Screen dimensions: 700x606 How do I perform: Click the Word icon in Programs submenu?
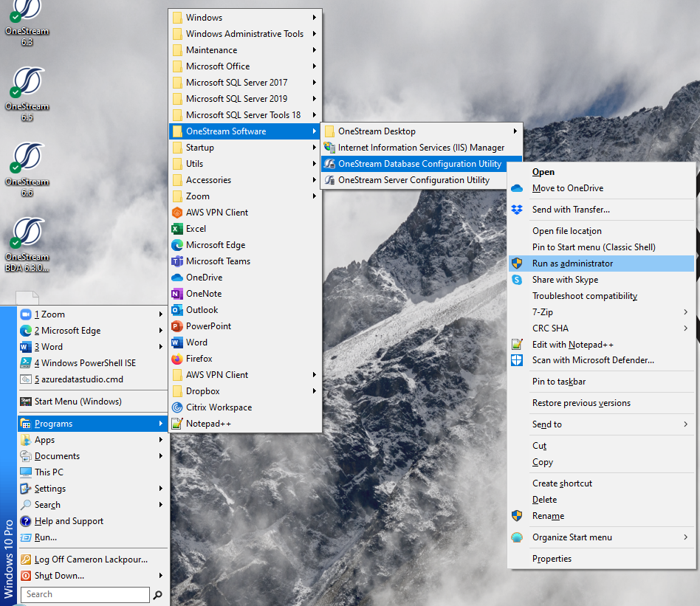pos(177,342)
